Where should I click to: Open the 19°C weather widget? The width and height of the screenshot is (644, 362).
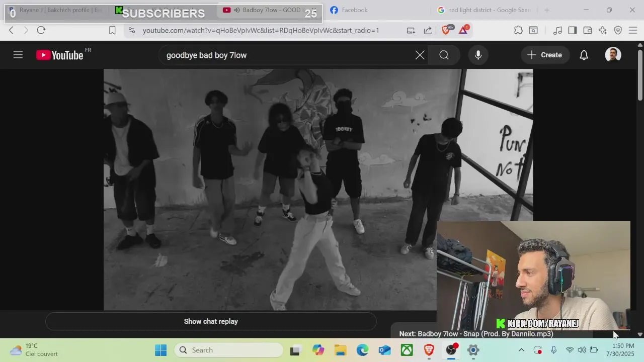click(34, 350)
